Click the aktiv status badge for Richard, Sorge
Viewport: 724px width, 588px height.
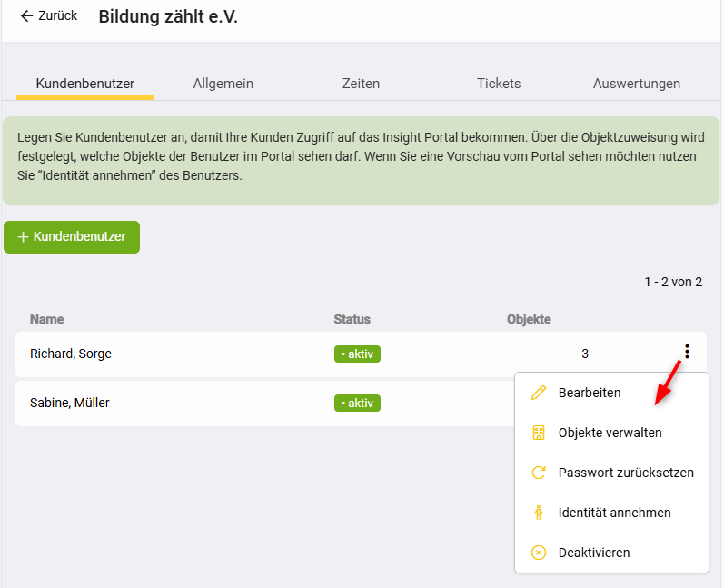tap(357, 354)
